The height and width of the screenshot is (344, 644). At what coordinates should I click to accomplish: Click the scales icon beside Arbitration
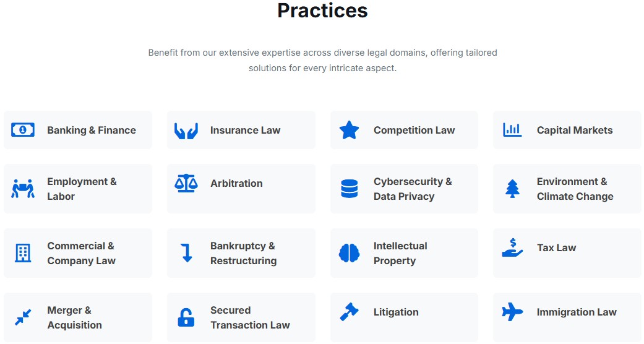[x=186, y=183]
